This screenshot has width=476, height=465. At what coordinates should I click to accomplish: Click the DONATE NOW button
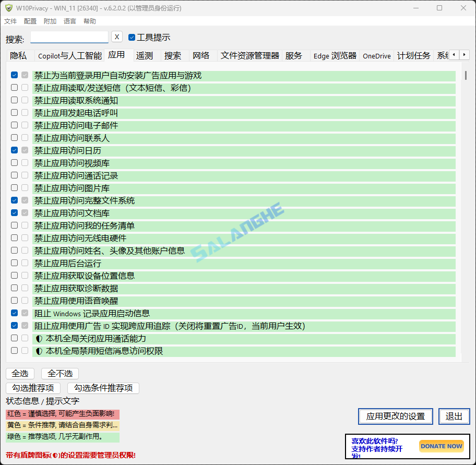[x=442, y=446]
